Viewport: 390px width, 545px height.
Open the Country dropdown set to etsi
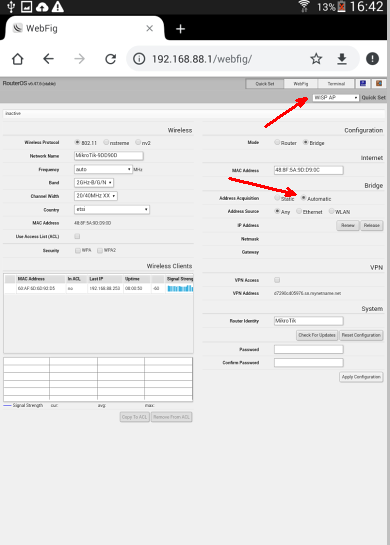tap(112, 210)
